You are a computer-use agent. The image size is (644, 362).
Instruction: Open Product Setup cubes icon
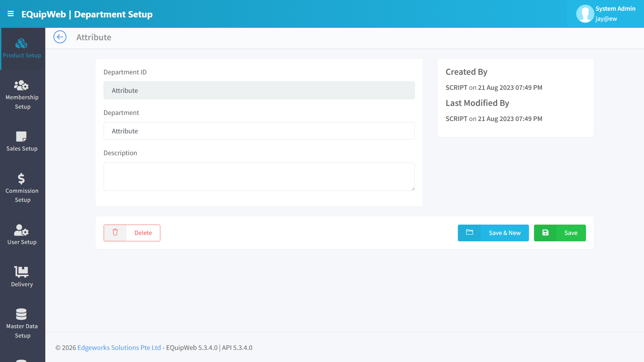[21, 44]
